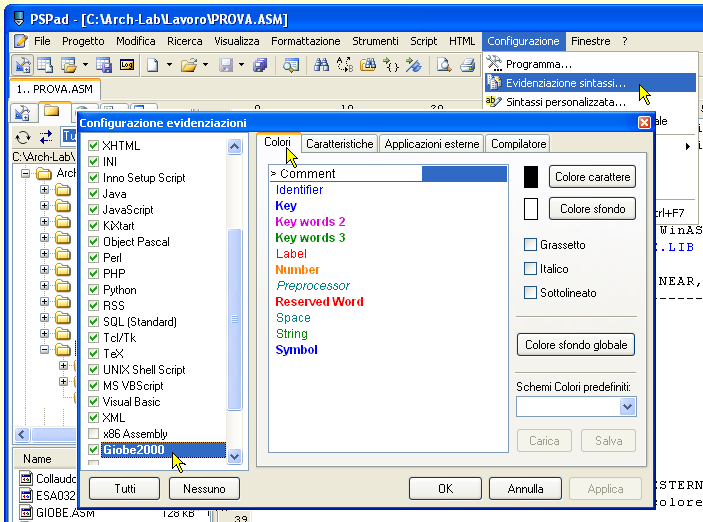This screenshot has width=703, height=522.
Task: Click the open project folder icon
Action: click(x=69, y=65)
